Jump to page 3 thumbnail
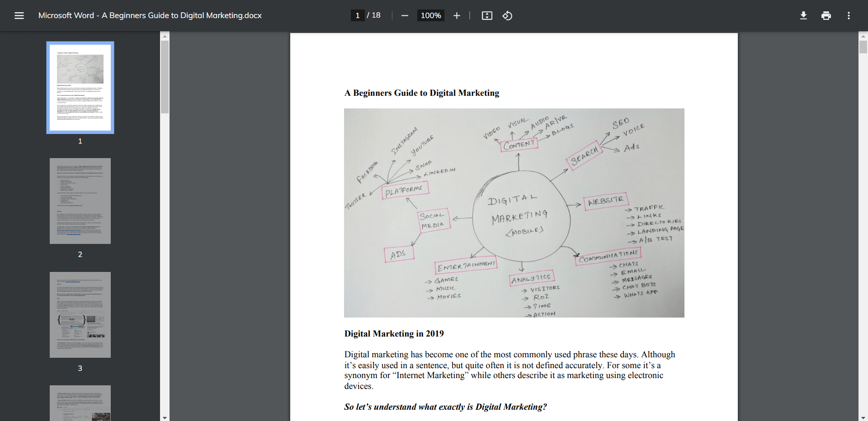The height and width of the screenshot is (421, 868). pyautogui.click(x=80, y=315)
